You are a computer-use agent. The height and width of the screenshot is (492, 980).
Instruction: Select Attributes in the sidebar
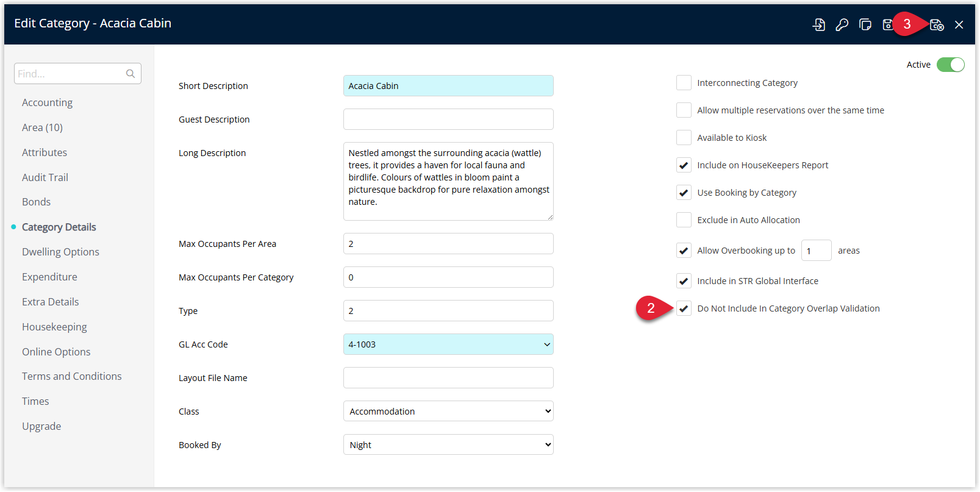click(x=45, y=152)
